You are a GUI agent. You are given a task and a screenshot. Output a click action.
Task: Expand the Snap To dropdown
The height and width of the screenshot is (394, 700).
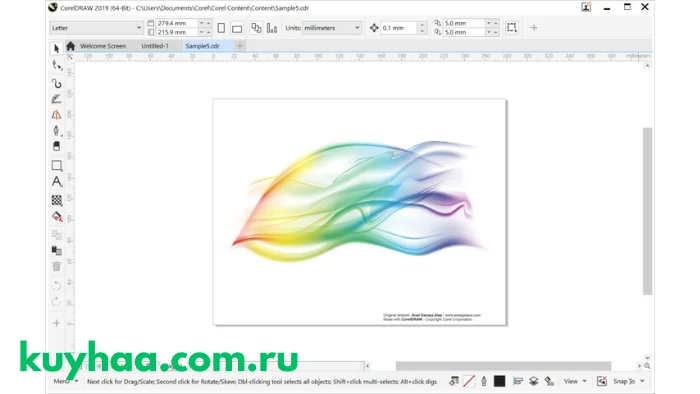[x=629, y=381]
